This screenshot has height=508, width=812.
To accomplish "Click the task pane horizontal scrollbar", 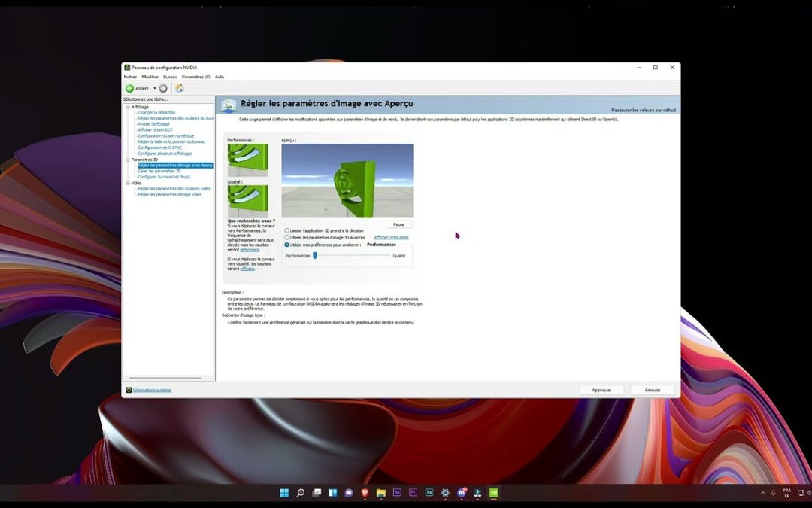I will [165, 378].
